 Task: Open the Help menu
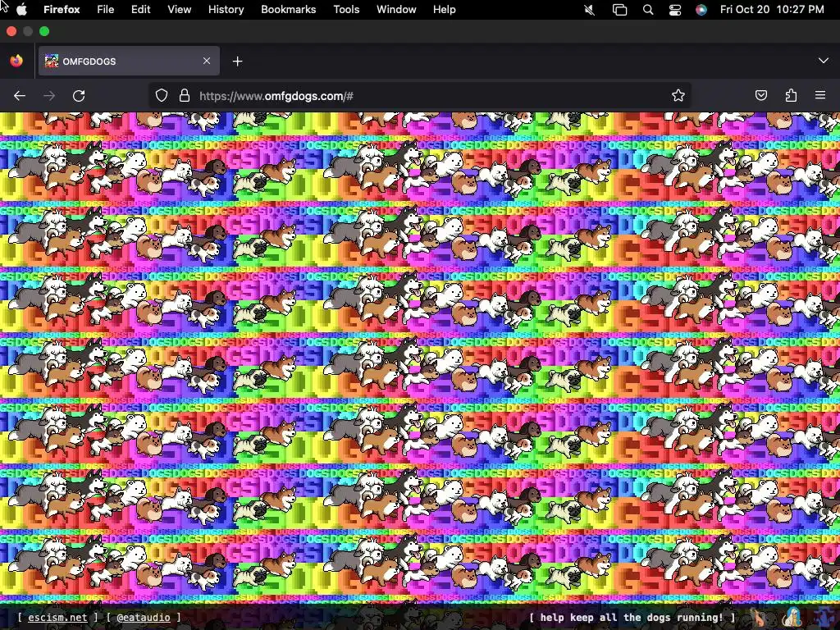(x=444, y=10)
